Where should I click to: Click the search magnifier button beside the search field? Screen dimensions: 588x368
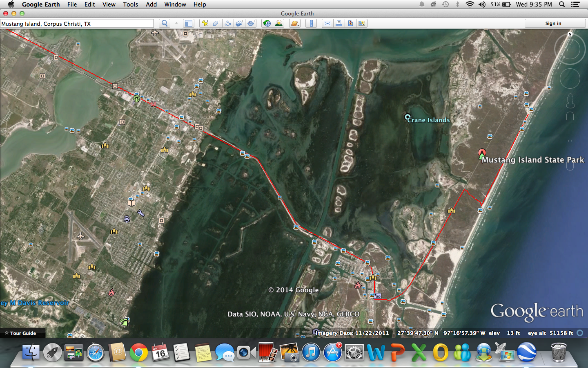click(x=165, y=23)
